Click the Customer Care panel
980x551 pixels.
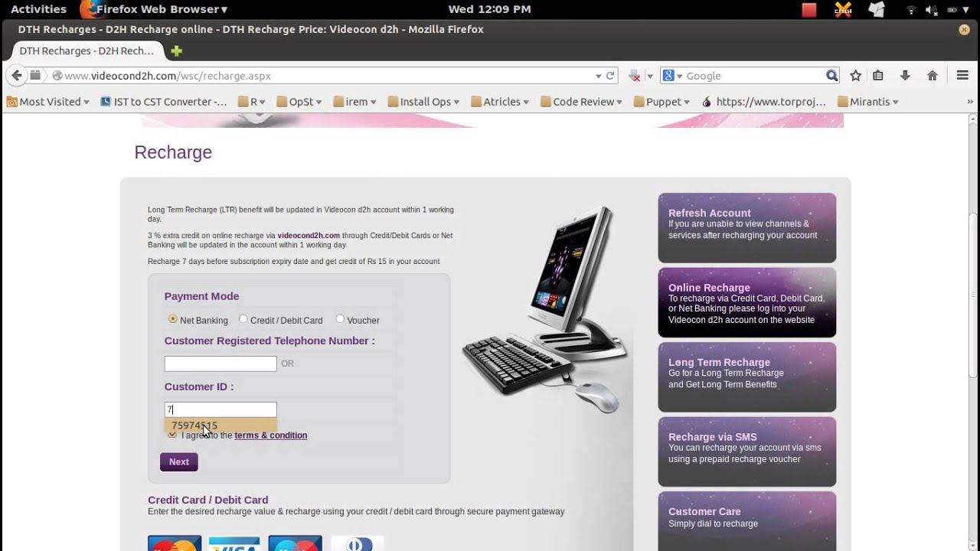747,520
